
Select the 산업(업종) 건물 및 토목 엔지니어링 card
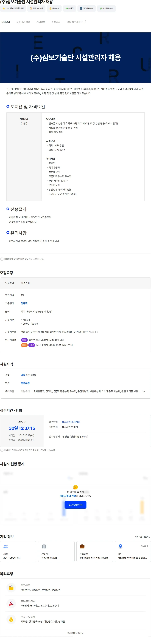tap(95, 552)
